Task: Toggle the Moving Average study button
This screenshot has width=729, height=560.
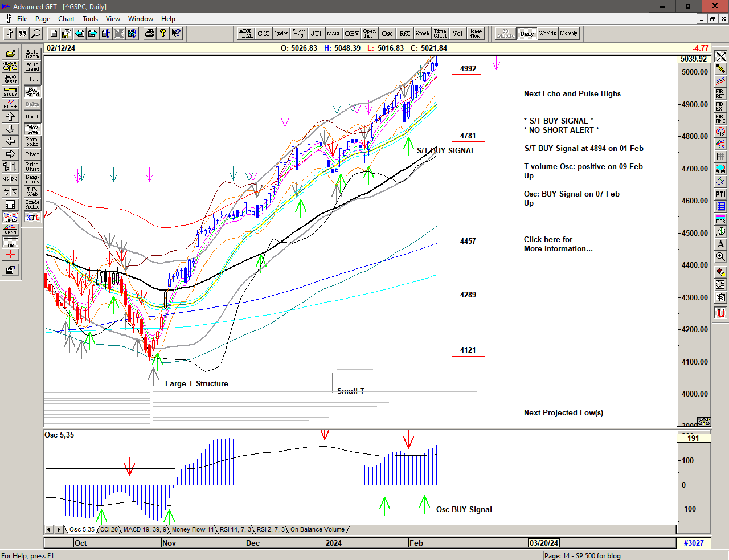Action: tap(32, 129)
